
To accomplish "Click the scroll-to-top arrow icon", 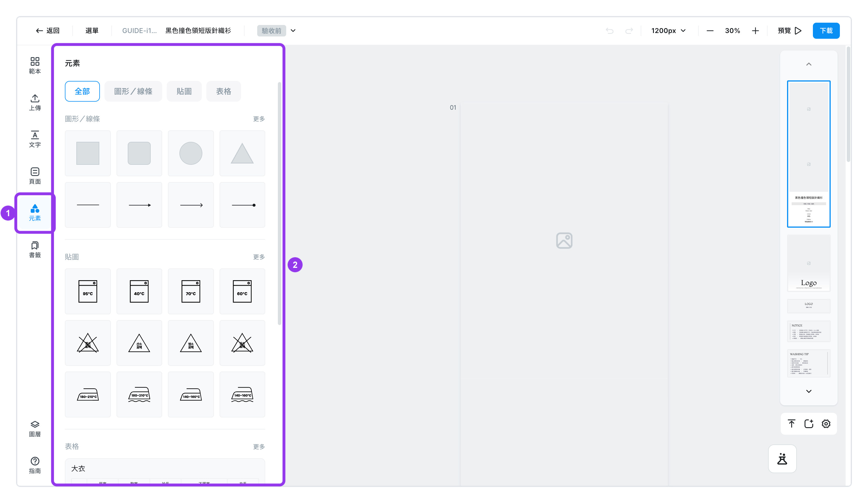I will pos(792,424).
